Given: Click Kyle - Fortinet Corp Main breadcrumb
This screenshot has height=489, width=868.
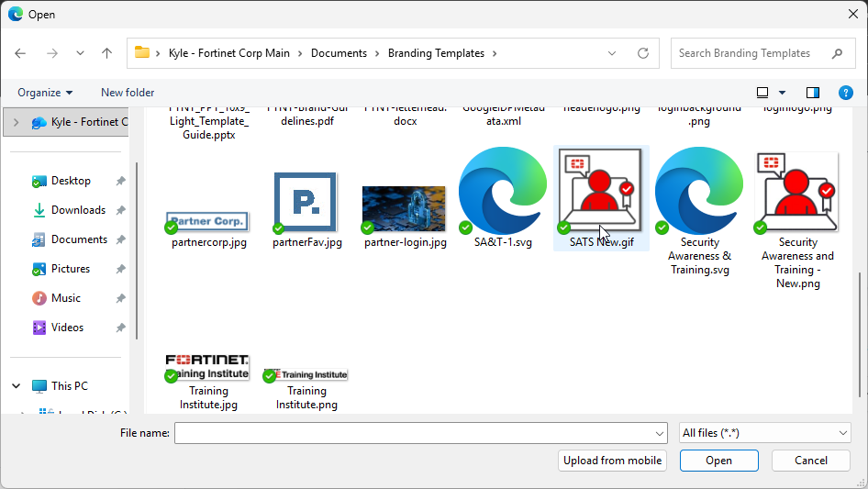Looking at the screenshot, I should point(229,53).
